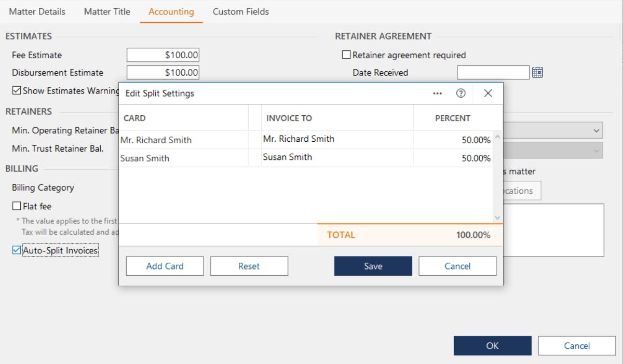This screenshot has width=623, height=364.
Task: Edit the Fee Estimate amount field
Action: (x=163, y=55)
